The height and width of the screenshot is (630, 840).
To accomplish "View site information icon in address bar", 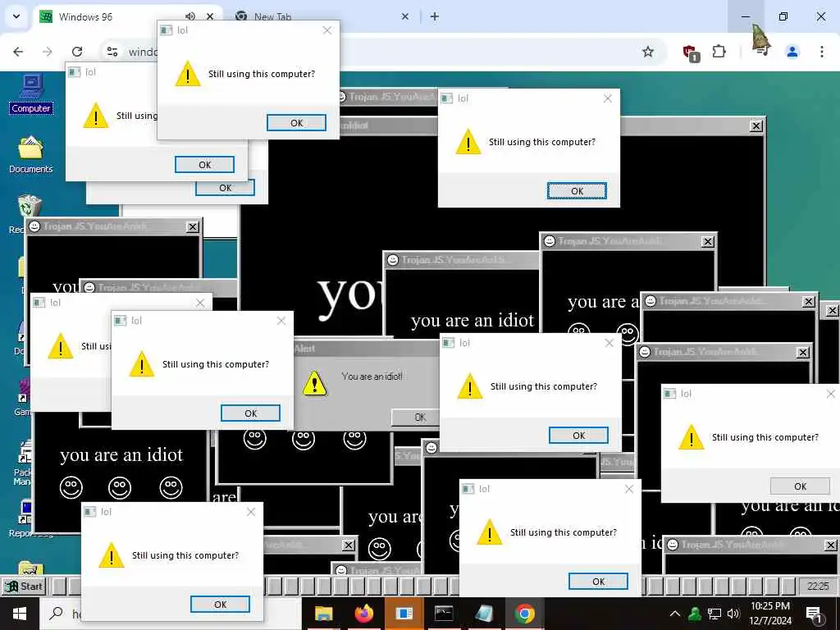I will point(112,52).
